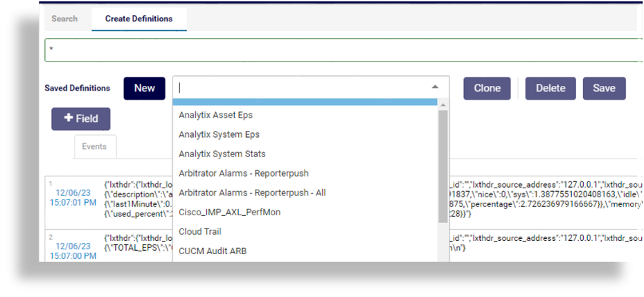Collapse the Saved Definitions dropdown arrow

(435, 87)
